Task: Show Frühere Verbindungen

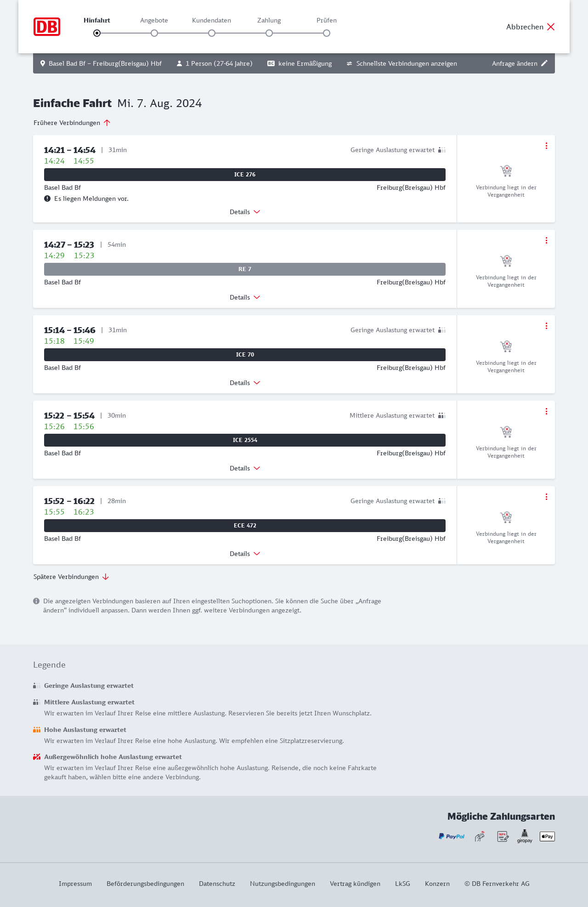Action: pos(72,123)
